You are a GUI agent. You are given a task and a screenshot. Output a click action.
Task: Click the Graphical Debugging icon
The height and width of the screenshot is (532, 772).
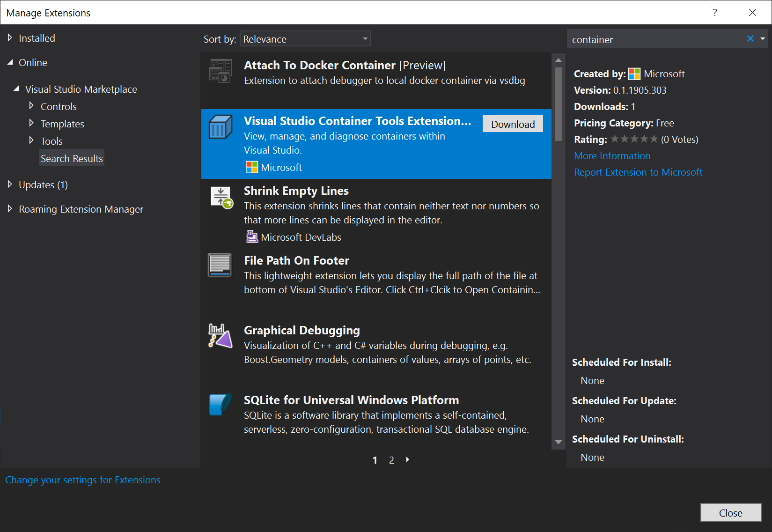(x=220, y=336)
